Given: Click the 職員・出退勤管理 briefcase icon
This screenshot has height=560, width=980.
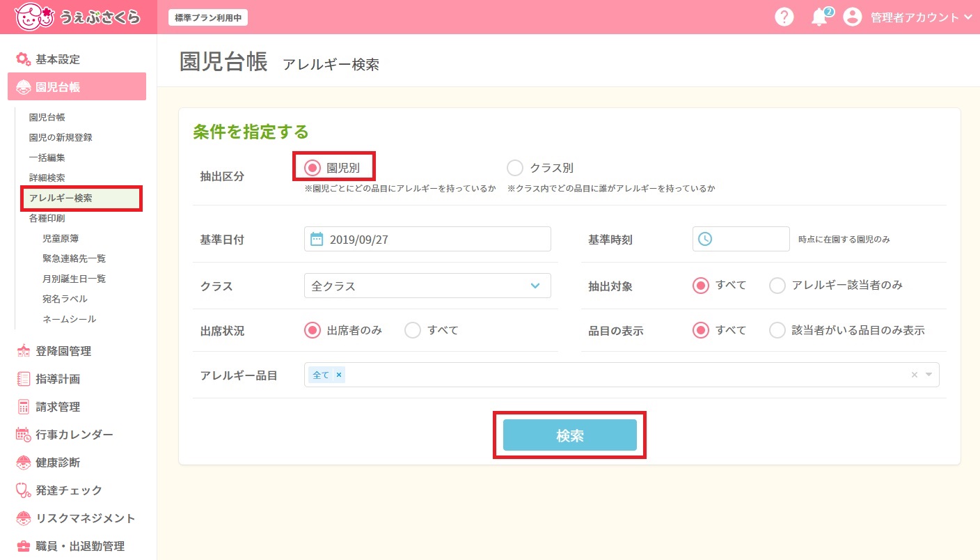Looking at the screenshot, I should point(23,546).
